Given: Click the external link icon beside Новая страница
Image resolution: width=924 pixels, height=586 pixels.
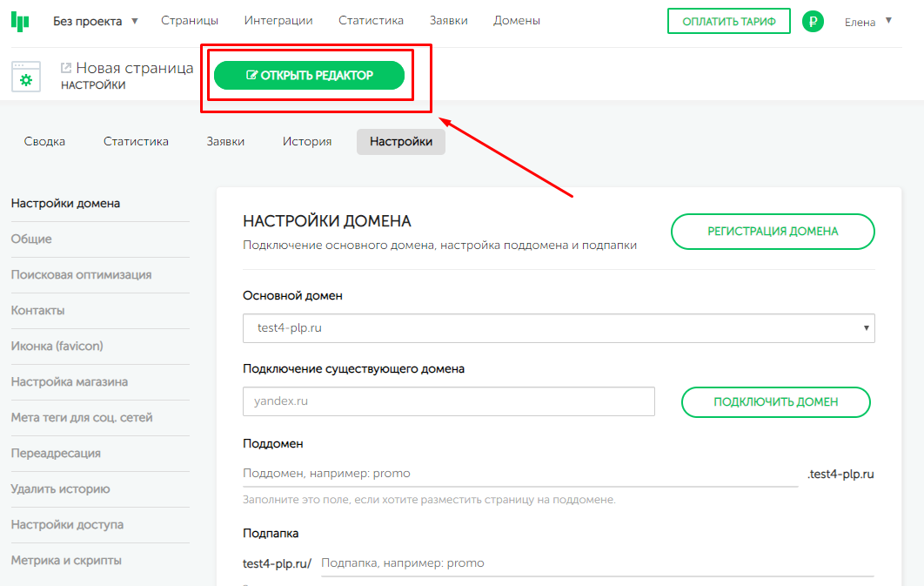Looking at the screenshot, I should [66, 68].
